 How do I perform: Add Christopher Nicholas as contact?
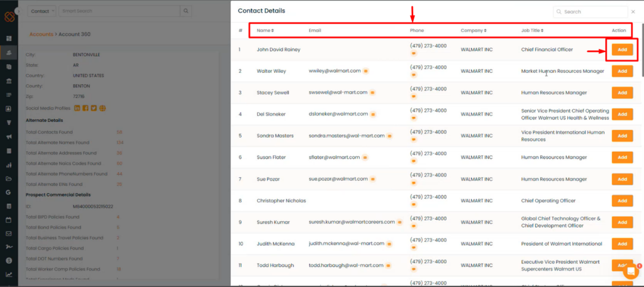622,201
